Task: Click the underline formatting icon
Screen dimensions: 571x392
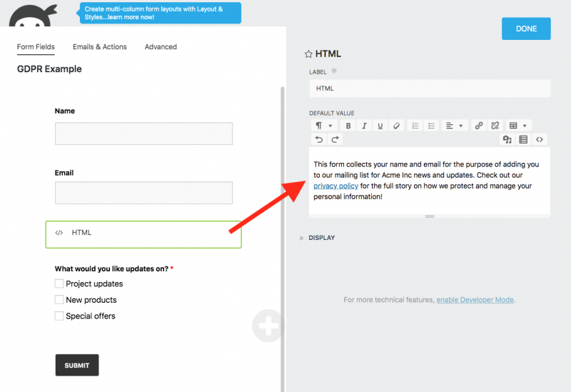Action: (380, 126)
